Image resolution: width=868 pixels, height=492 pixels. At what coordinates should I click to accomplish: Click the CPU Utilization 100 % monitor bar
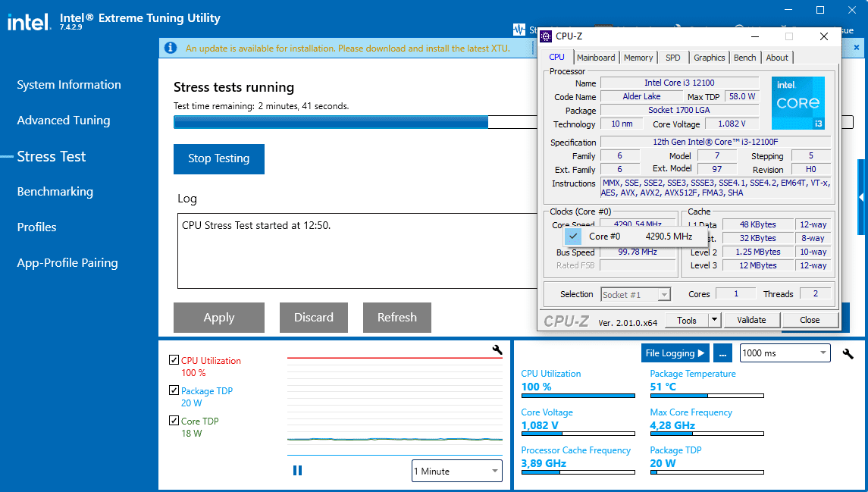[578, 396]
